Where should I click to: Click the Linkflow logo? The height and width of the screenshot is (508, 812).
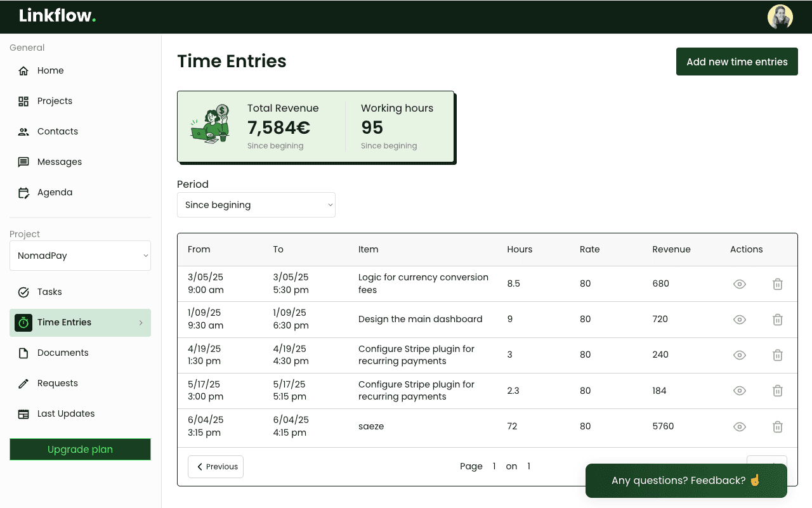click(58, 16)
